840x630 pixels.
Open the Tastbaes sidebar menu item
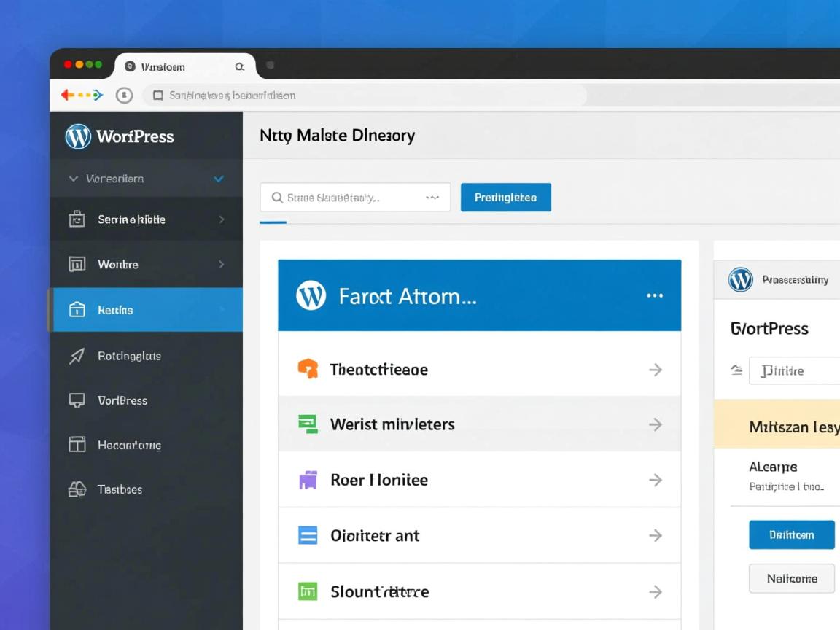pos(120,489)
